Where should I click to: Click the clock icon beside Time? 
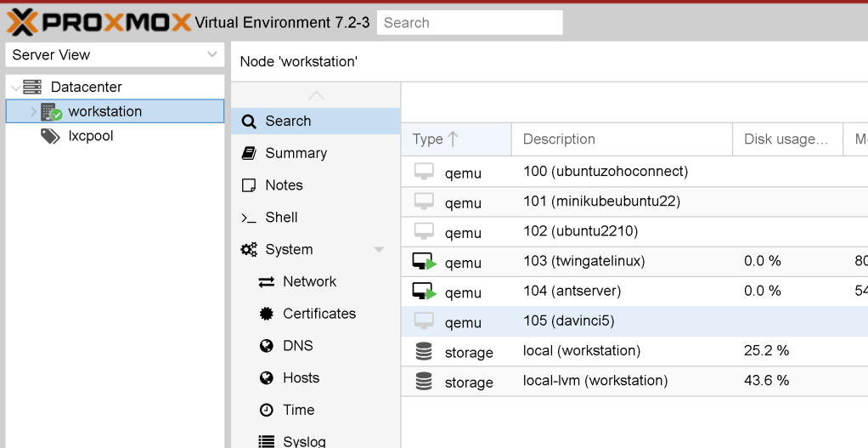click(267, 411)
